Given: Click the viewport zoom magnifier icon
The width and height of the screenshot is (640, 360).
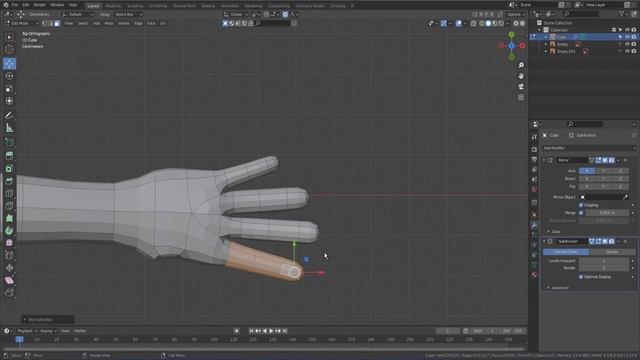Looking at the screenshot, I should point(521,65).
